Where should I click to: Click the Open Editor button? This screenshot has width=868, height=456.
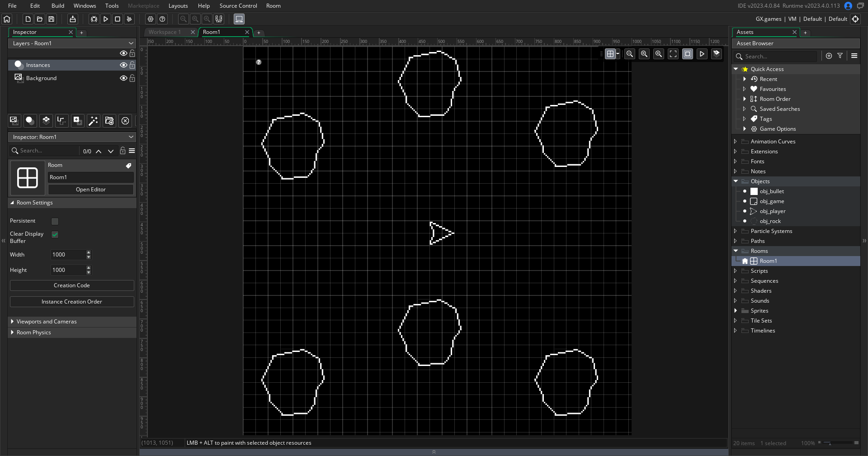click(x=90, y=189)
